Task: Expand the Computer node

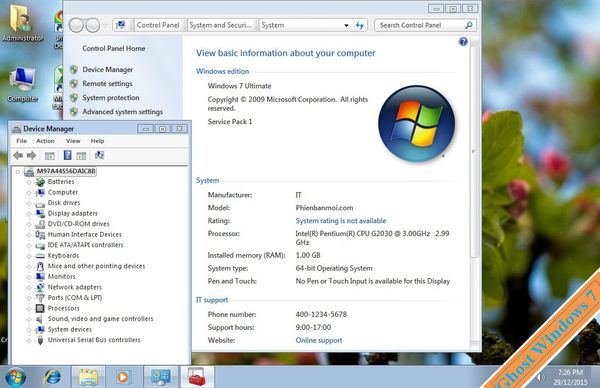Action: (29, 192)
